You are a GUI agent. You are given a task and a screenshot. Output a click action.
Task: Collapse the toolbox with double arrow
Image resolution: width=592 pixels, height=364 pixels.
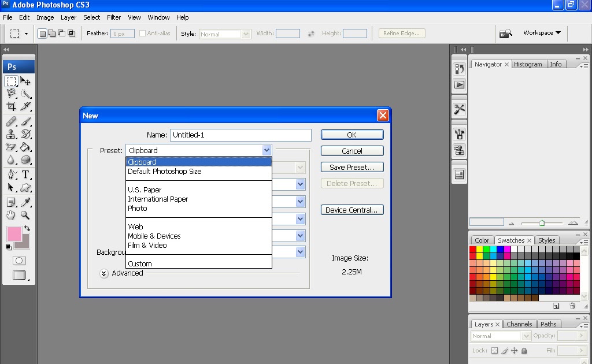(x=6, y=50)
